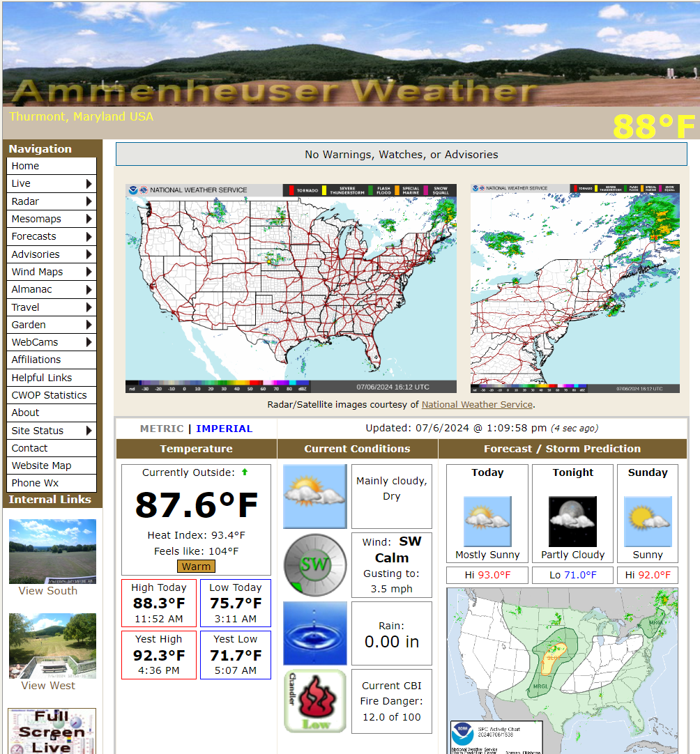Click Sunday's sunny forecast icon

pyautogui.click(x=647, y=521)
